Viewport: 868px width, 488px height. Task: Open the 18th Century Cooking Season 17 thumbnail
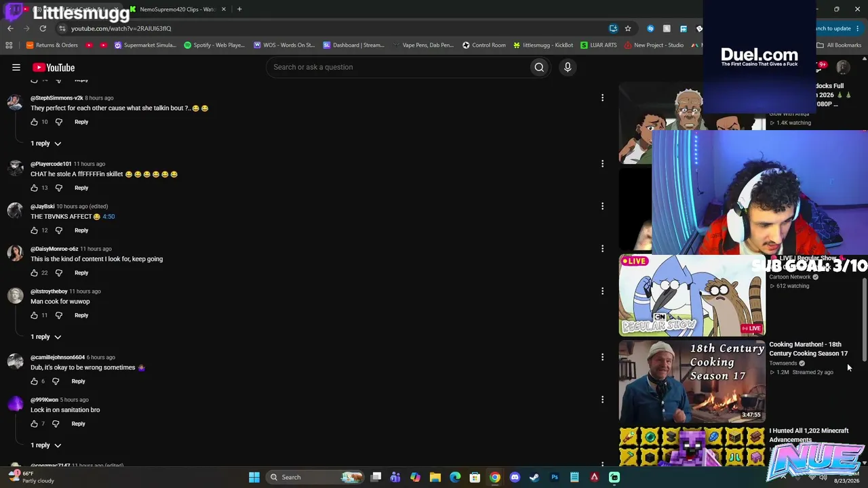pos(692,382)
